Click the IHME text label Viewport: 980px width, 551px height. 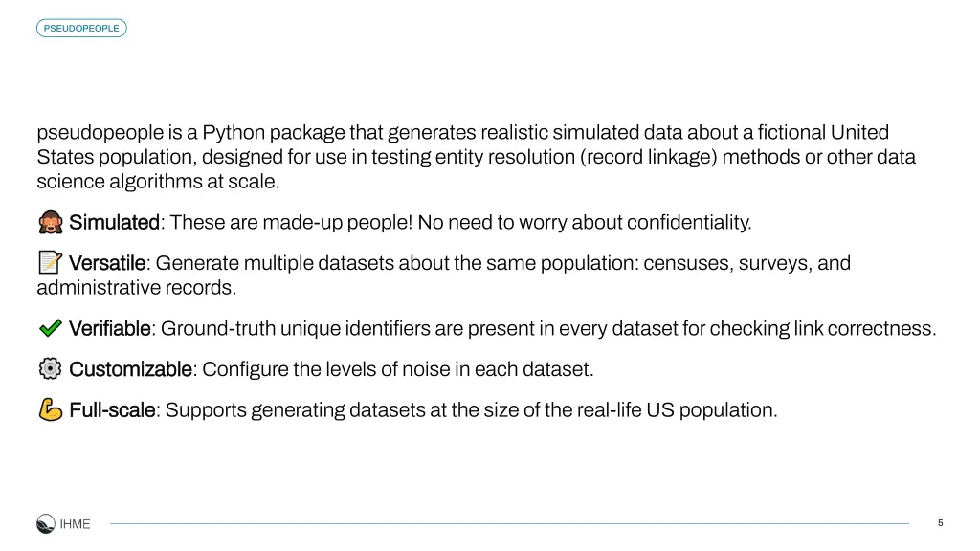point(75,524)
